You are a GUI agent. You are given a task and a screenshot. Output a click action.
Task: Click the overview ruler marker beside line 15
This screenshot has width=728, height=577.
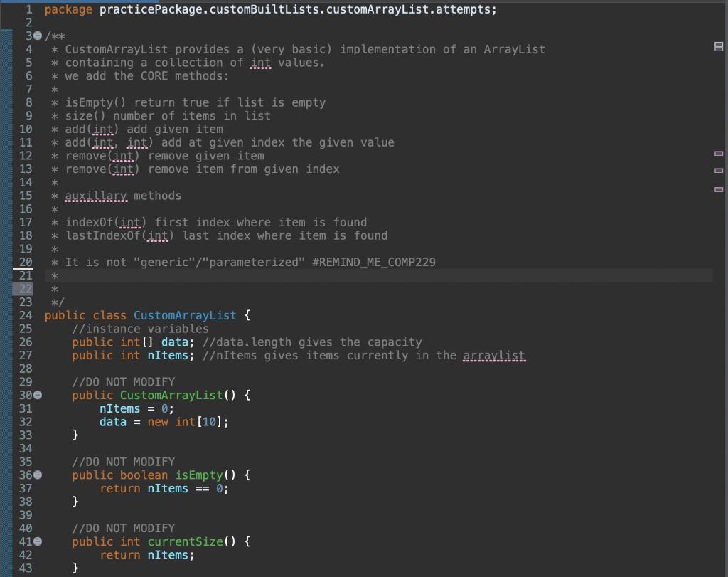coord(718,189)
